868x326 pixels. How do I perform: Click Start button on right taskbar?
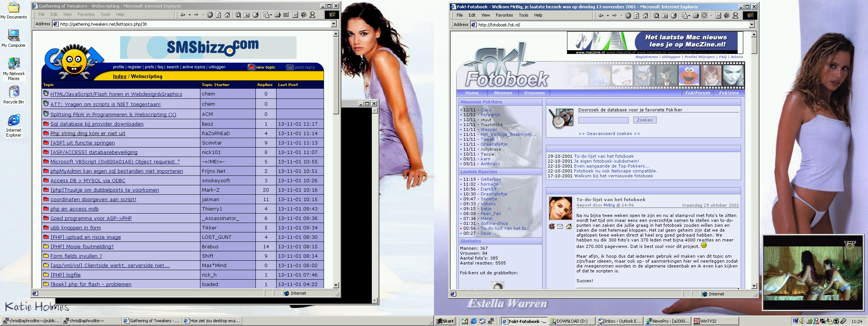pyautogui.click(x=445, y=321)
